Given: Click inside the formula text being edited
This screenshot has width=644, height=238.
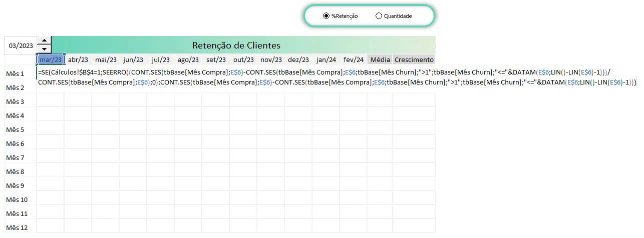Looking at the screenshot, I should tap(337, 77).
